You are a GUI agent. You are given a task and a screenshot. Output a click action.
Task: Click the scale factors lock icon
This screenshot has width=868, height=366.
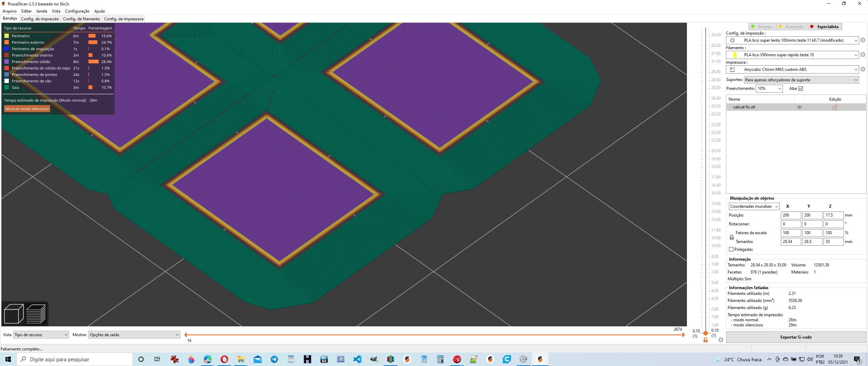[731, 237]
